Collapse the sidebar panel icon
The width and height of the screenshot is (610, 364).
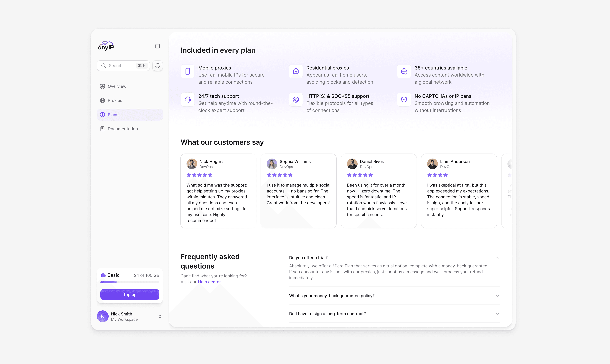click(x=158, y=46)
